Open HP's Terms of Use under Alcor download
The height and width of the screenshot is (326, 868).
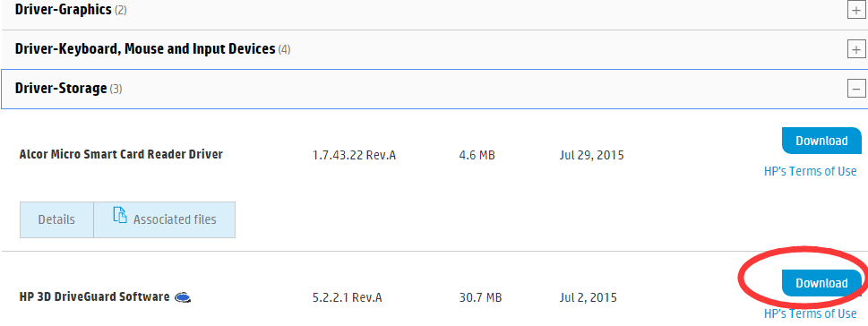pos(810,172)
